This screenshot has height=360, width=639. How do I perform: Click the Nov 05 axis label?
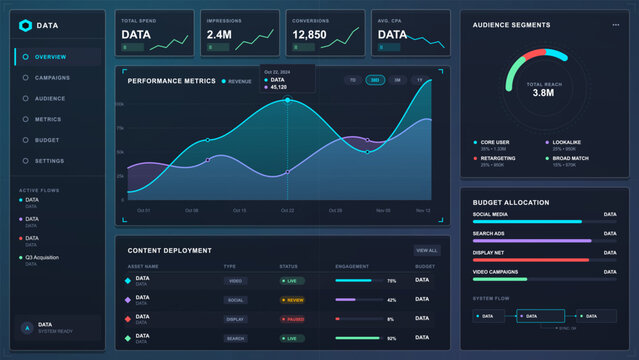[x=383, y=210]
